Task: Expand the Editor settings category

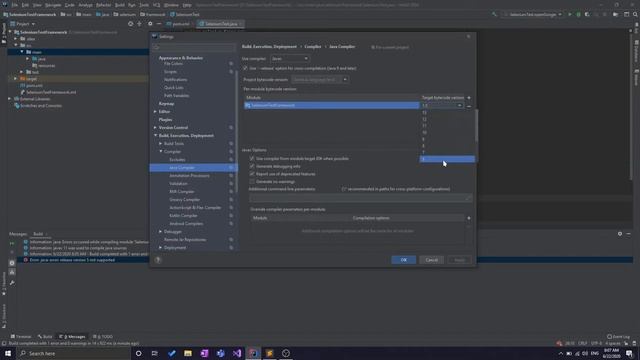Action: tap(155, 111)
